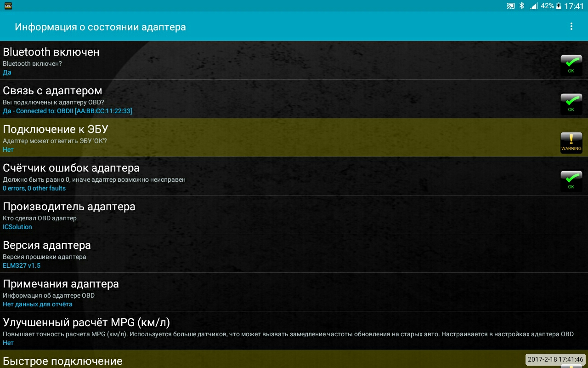Viewport: 588px width, 368px height.
Task: Select the 'Подключение к ЭБУ' heading
Action: tap(56, 129)
